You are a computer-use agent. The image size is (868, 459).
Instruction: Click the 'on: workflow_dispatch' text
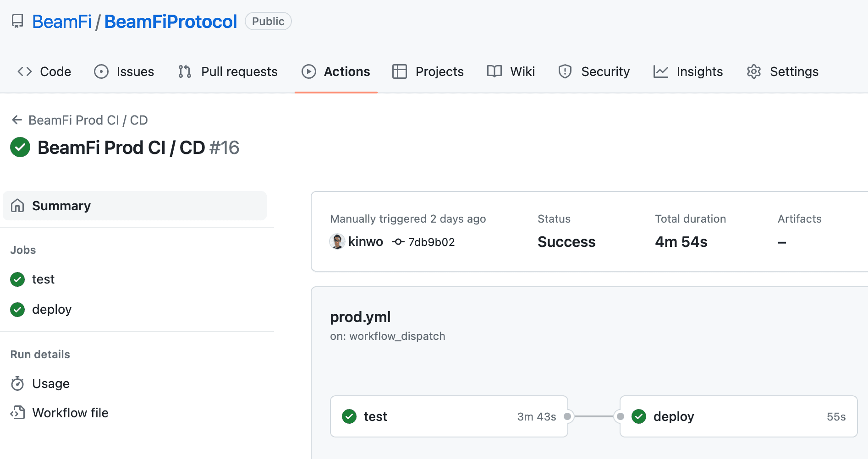[x=388, y=336]
